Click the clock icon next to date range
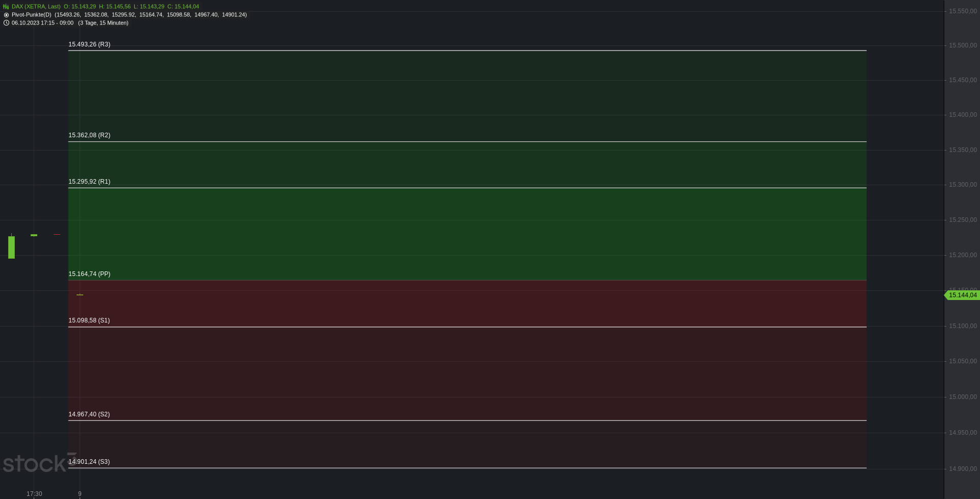Image resolution: width=980 pixels, height=499 pixels. click(6, 23)
